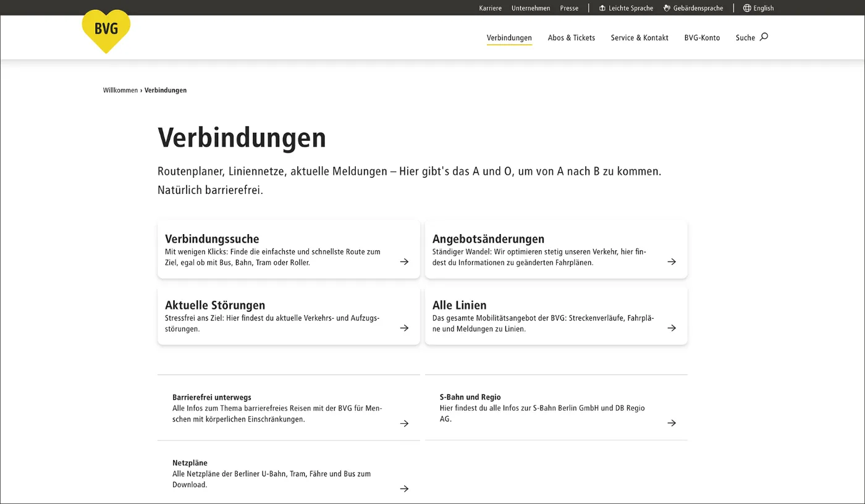Image resolution: width=865 pixels, height=504 pixels.
Task: Click the large Verbindungen page heading
Action: click(x=242, y=138)
